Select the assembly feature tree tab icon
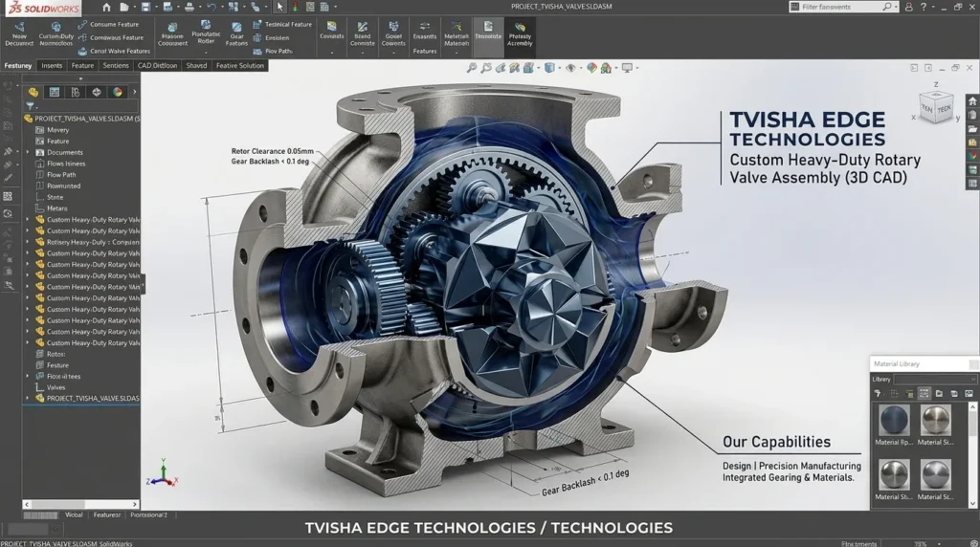 point(33,92)
